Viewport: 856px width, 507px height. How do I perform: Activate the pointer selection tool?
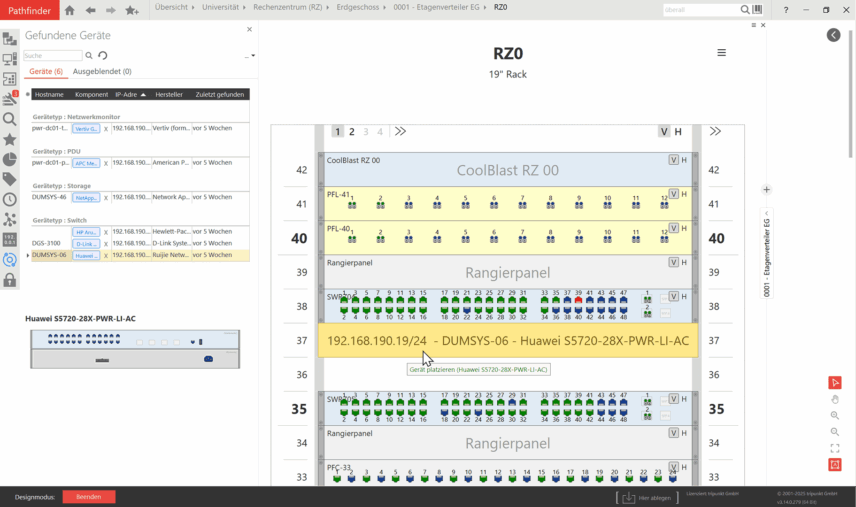(835, 382)
